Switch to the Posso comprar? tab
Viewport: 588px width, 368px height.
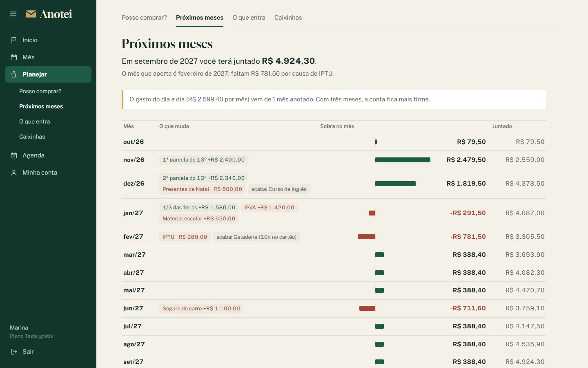coord(144,18)
